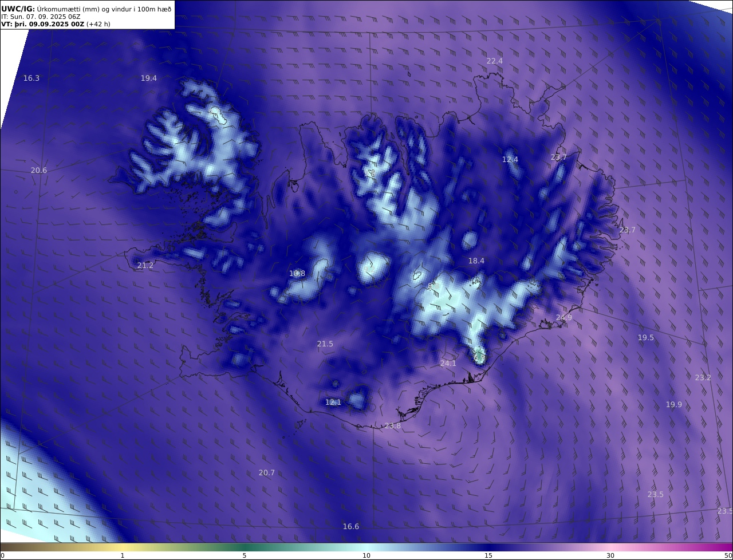Screen dimensions: 733x560
Task: Click the 23.2 value label
Action: (703, 378)
